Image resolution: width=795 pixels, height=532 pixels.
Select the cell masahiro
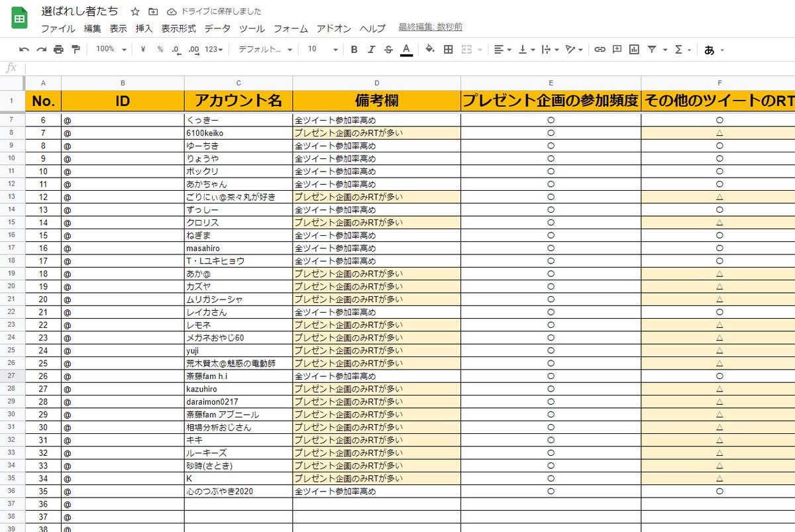(238, 248)
